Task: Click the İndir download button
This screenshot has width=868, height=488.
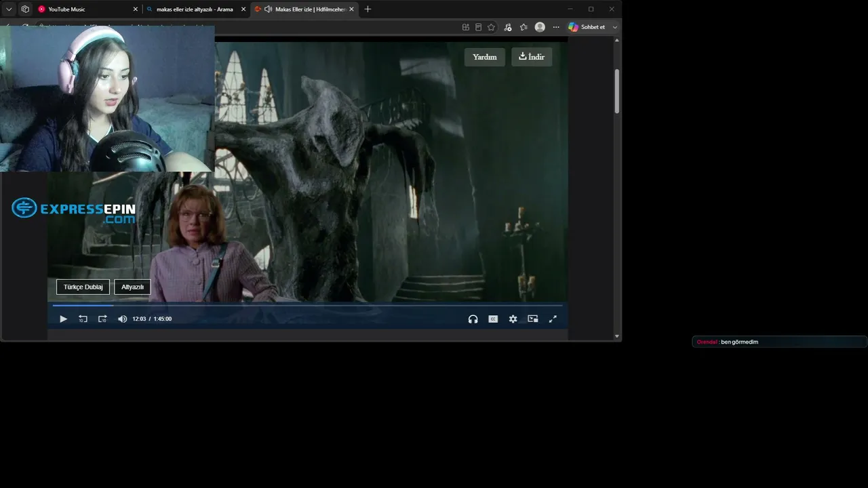Action: (x=532, y=57)
